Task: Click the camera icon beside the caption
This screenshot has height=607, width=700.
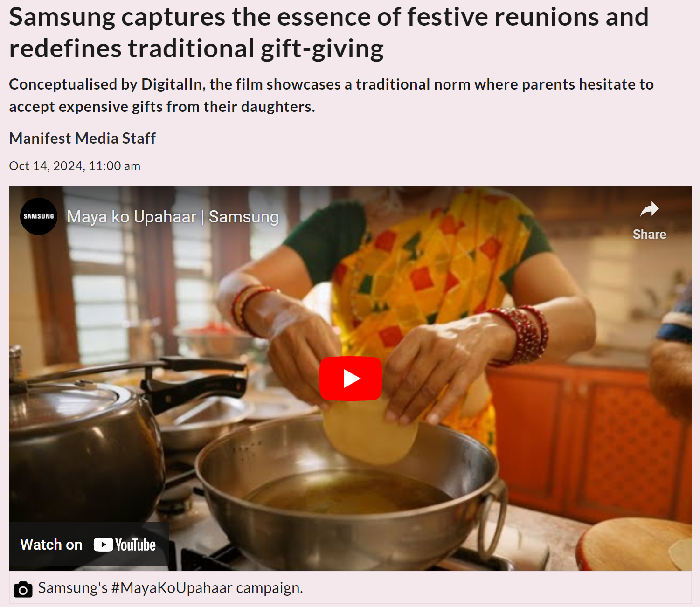Action: (23, 589)
